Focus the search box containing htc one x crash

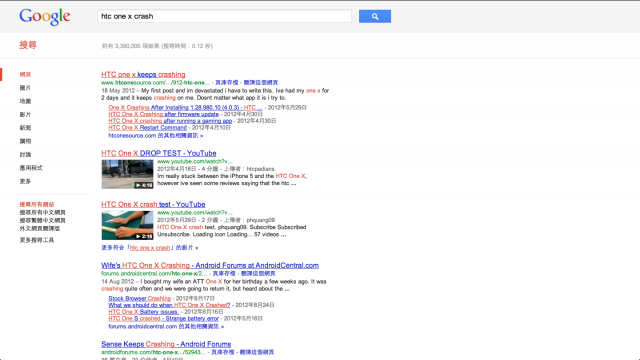224,16
